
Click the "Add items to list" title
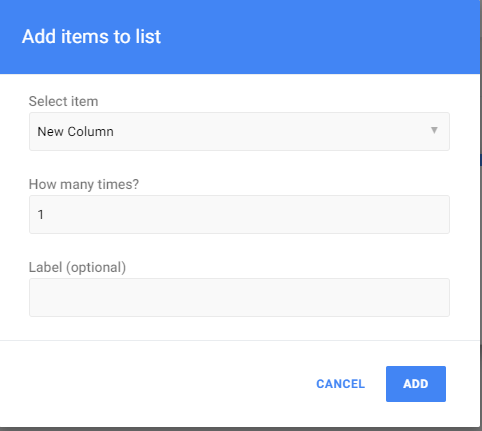click(x=91, y=36)
